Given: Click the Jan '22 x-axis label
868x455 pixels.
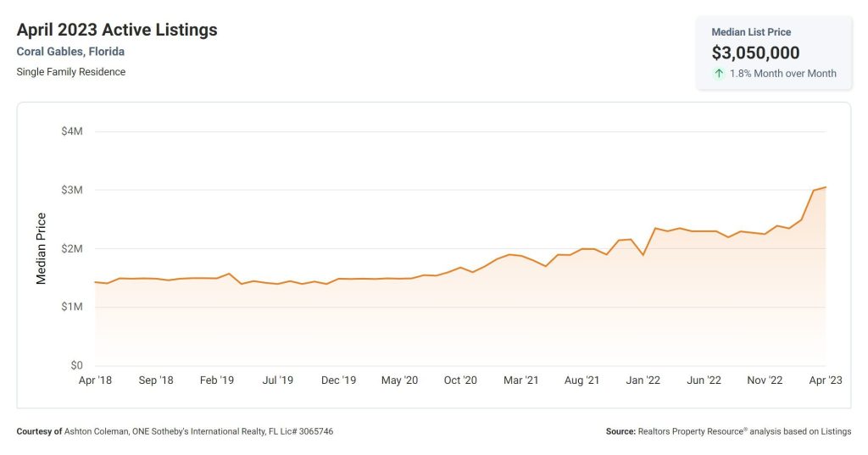Looking at the screenshot, I should [643, 380].
